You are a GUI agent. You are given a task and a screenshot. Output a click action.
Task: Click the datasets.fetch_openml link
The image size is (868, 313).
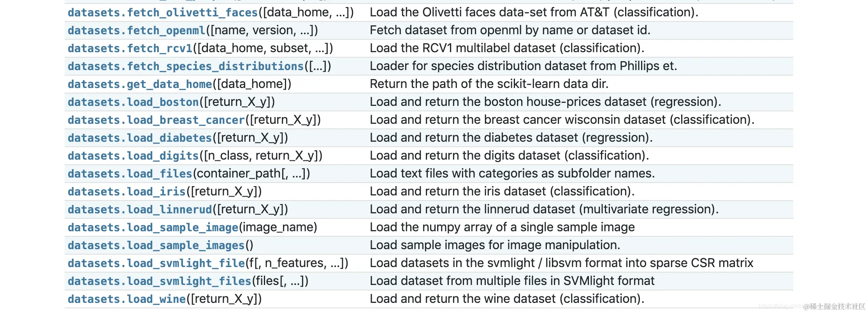136,31
